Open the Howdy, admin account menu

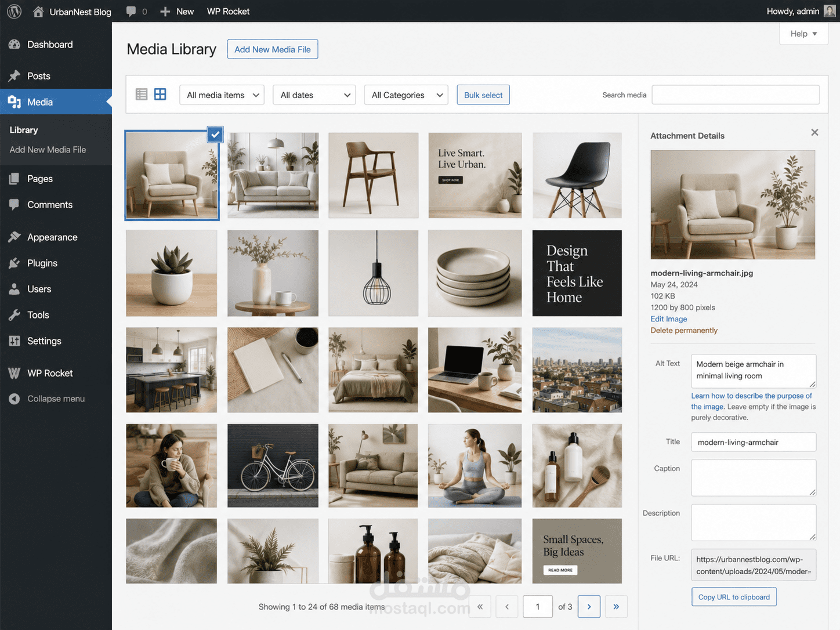(793, 11)
